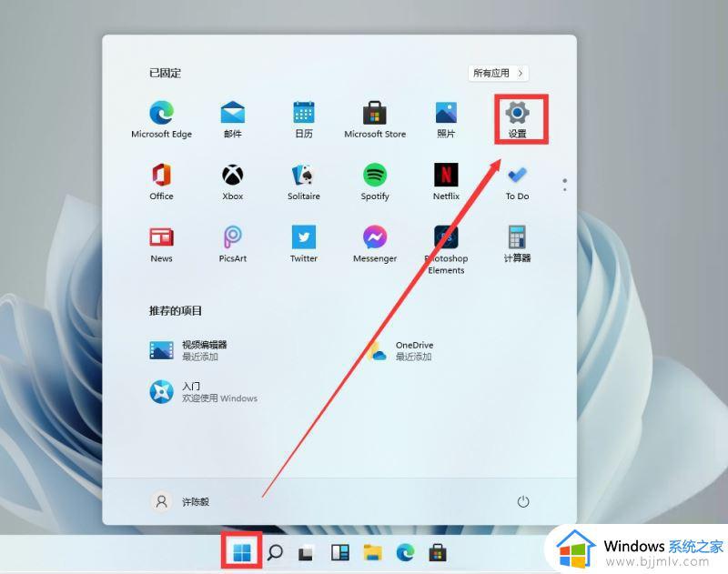Viewport: 728px width, 574px height.
Task: Open Messenger from pinned apps
Action: 375,244
